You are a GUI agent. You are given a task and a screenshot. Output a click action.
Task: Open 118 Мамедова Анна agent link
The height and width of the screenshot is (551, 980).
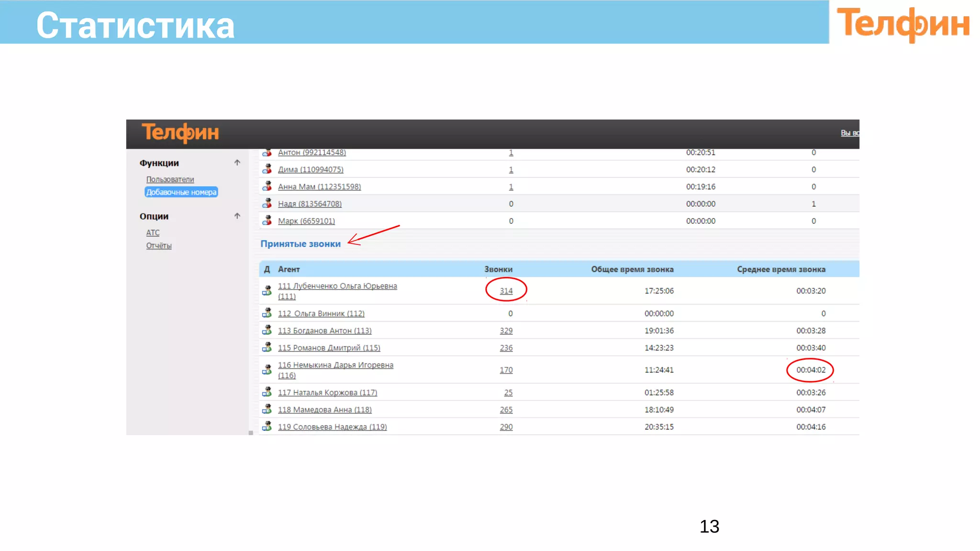point(324,409)
